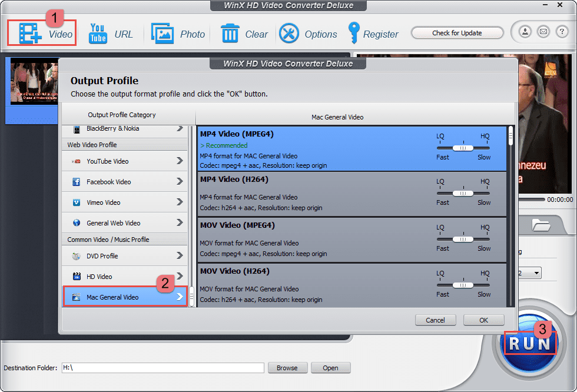The image size is (577, 392).
Task: Select the MOV Video (H264) profile
Action: (x=352, y=285)
